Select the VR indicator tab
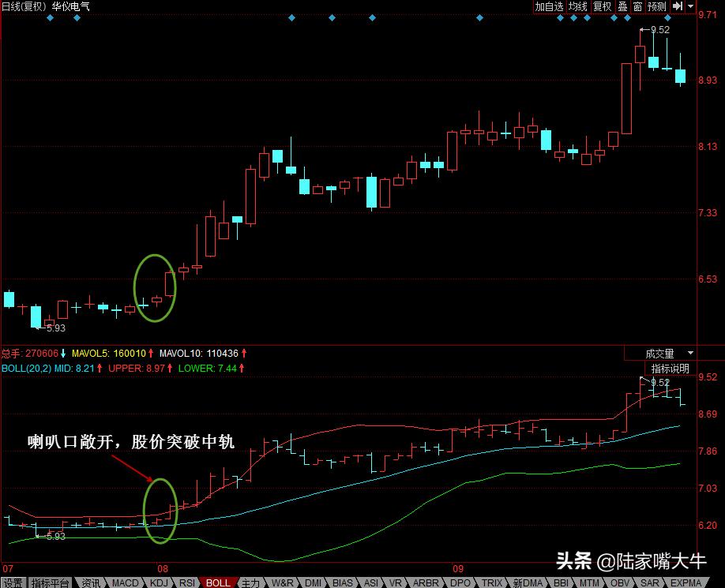Image resolution: width=725 pixels, height=588 pixels. [396, 582]
